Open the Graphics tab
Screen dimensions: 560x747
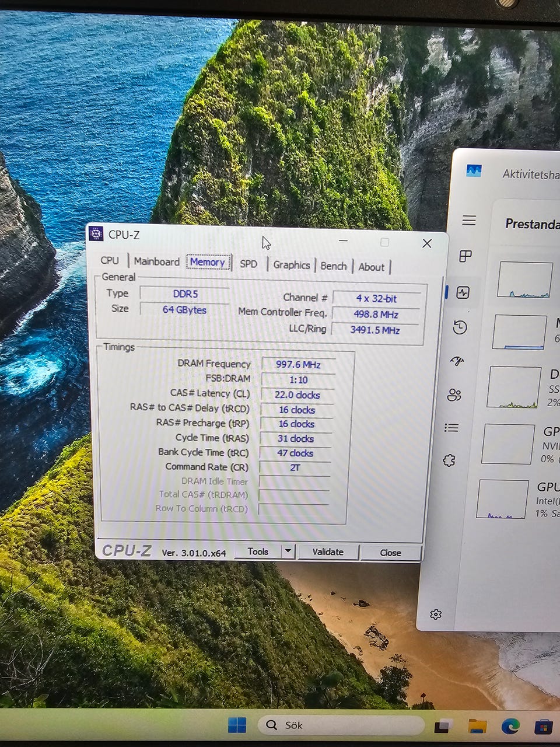[292, 265]
